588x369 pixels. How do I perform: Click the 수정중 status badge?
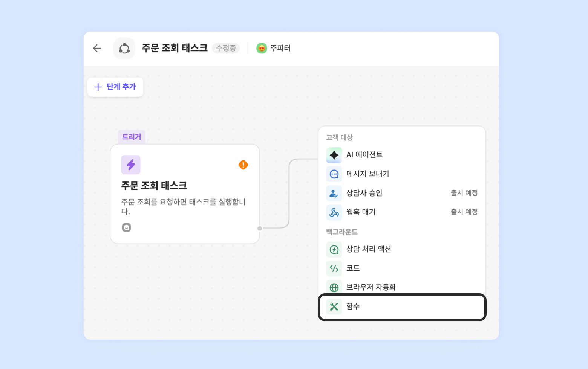[x=226, y=48]
